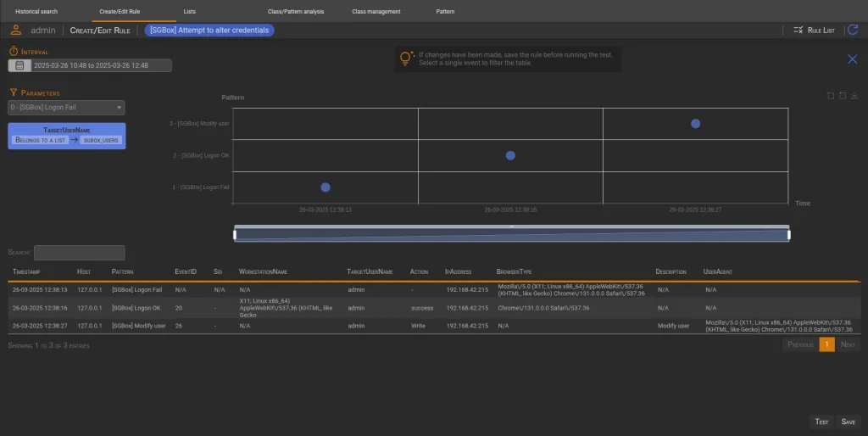The width and height of the screenshot is (868, 436).
Task: Switch to the Historical search tab
Action: coord(36,11)
